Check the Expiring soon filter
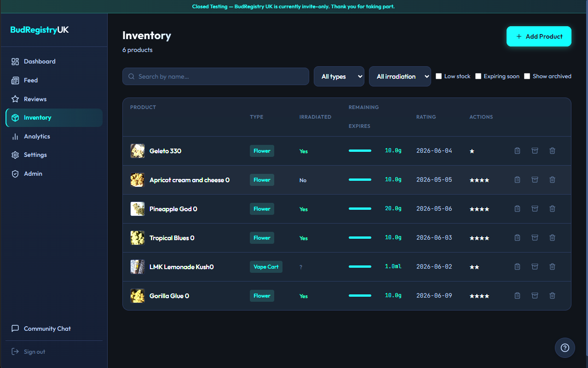The width and height of the screenshot is (588, 368). pos(478,76)
